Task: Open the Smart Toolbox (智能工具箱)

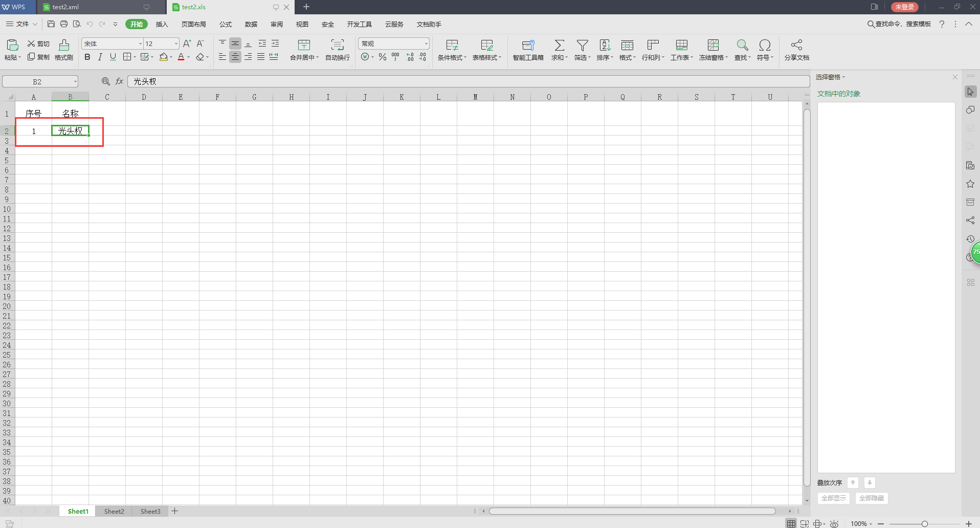Action: click(x=528, y=50)
